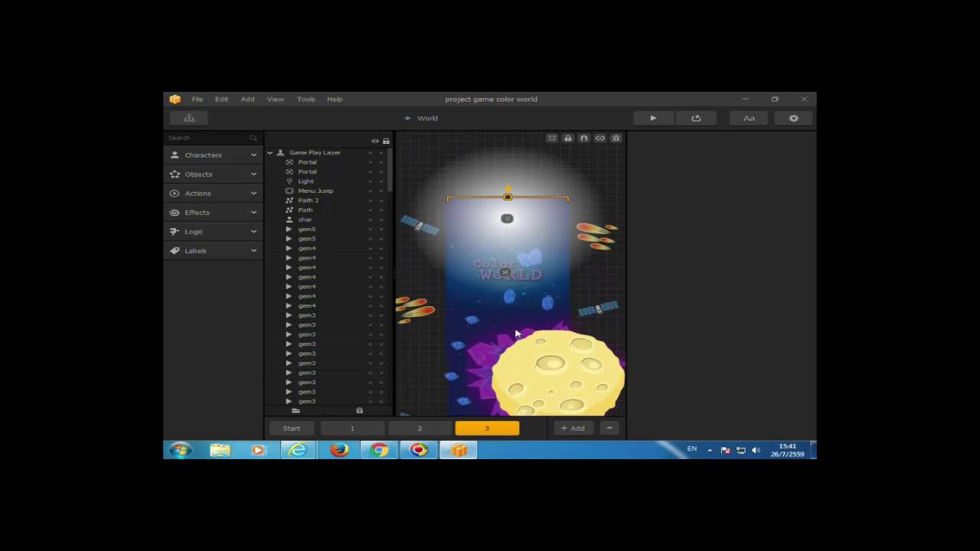Select the portal marker over the WORLD title
The height and width of the screenshot is (551, 980).
coord(505,272)
